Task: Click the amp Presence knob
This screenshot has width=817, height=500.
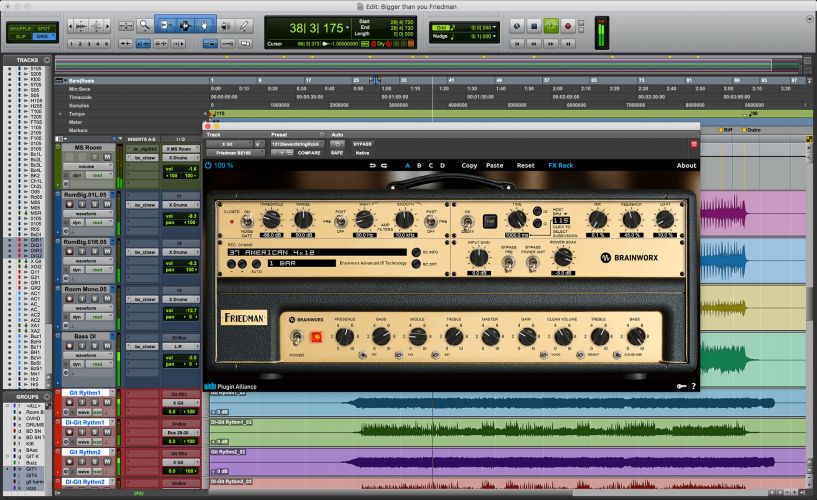Action: coord(344,336)
